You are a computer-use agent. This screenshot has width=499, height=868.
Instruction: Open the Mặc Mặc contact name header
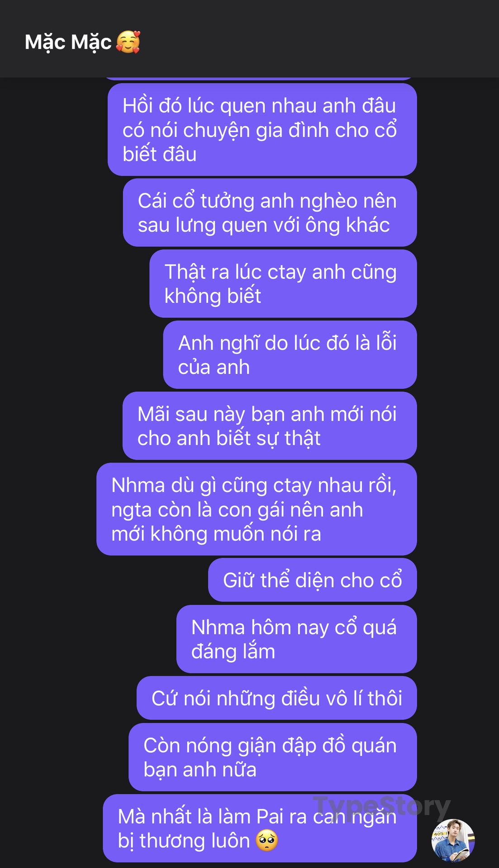[68, 42]
